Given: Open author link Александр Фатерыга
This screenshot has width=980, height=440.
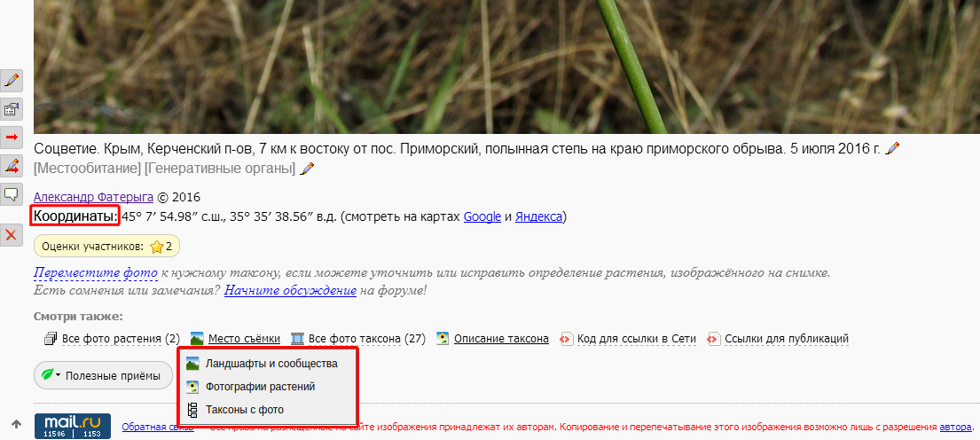Looking at the screenshot, I should pyautogui.click(x=93, y=197).
